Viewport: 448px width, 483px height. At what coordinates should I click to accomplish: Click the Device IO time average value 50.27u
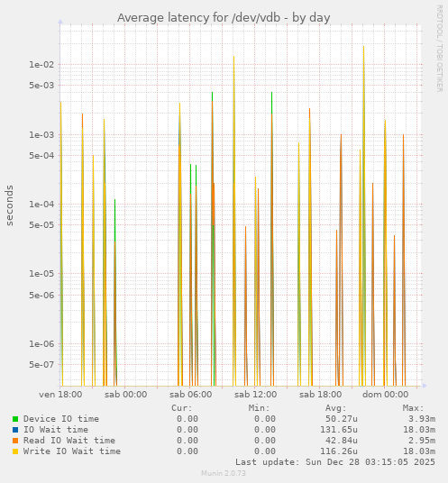coord(342,419)
